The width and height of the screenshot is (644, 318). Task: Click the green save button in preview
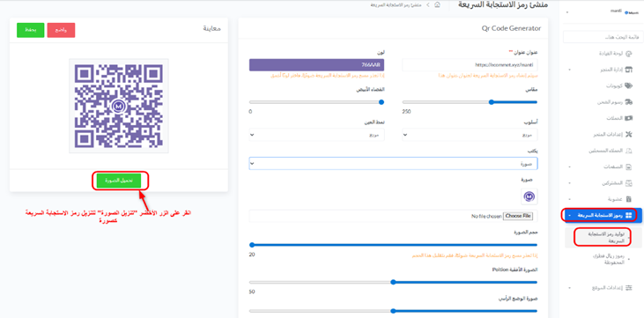click(x=30, y=30)
